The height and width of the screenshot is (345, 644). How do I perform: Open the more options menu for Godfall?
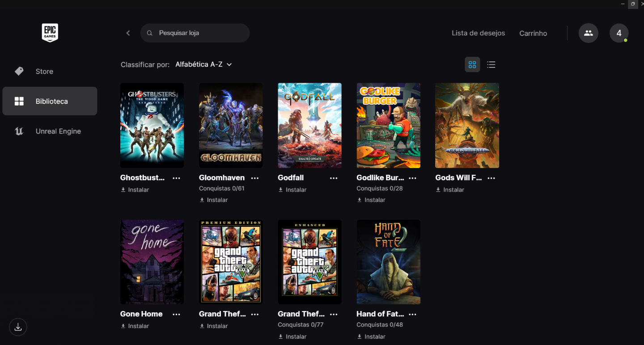(x=334, y=178)
